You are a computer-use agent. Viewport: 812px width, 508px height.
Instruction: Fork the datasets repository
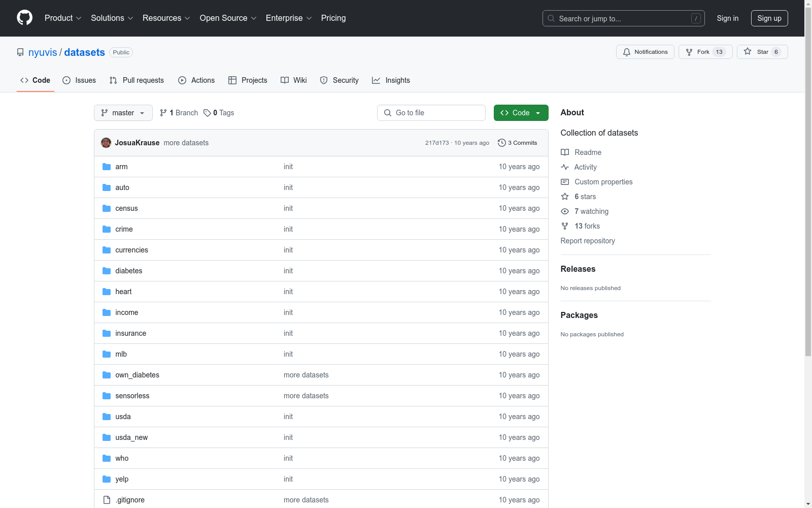(x=705, y=52)
